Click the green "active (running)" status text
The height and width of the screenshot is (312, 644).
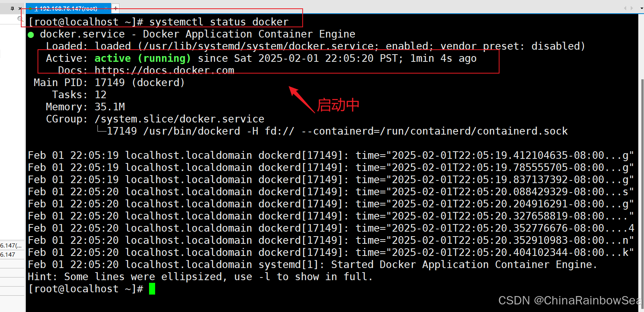(142, 58)
